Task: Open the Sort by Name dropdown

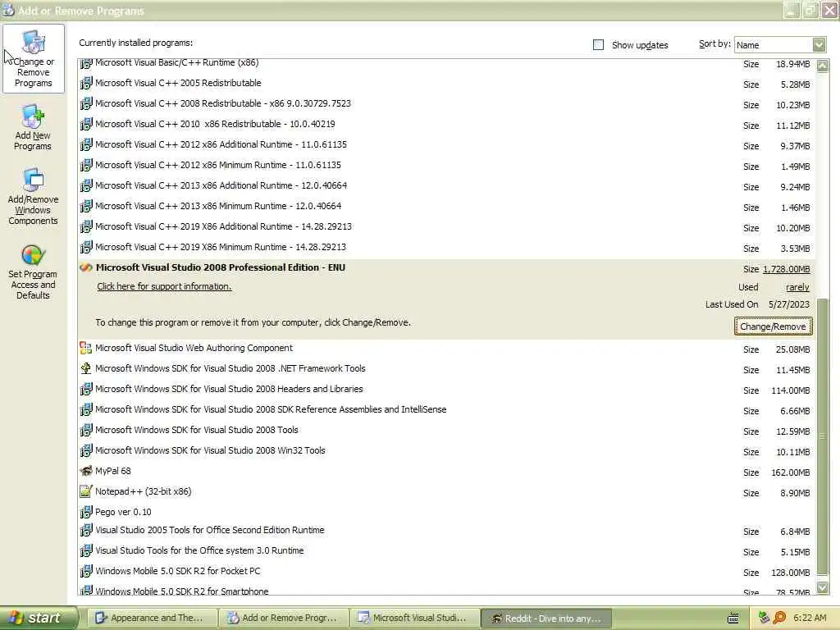Action: (x=819, y=45)
